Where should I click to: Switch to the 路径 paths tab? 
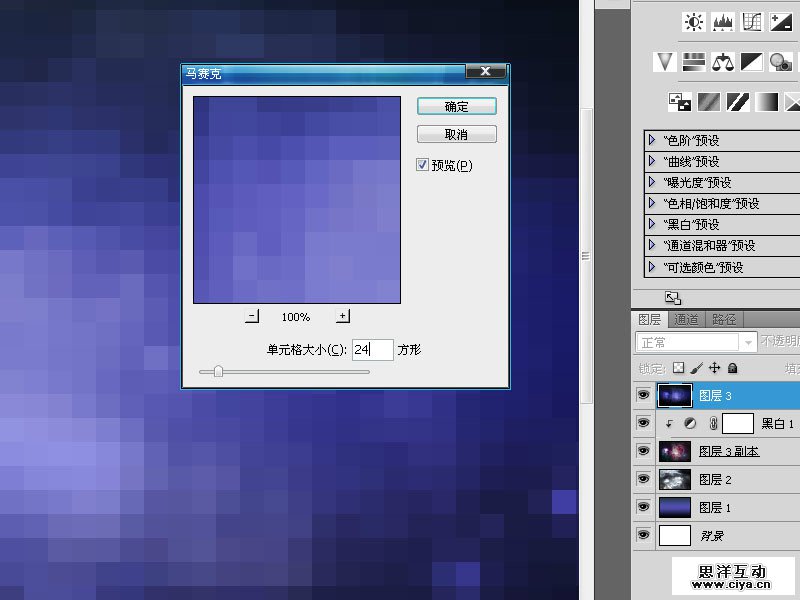[723, 320]
